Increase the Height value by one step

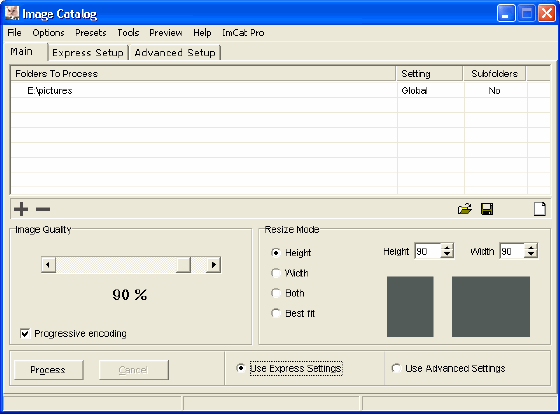[447, 247]
